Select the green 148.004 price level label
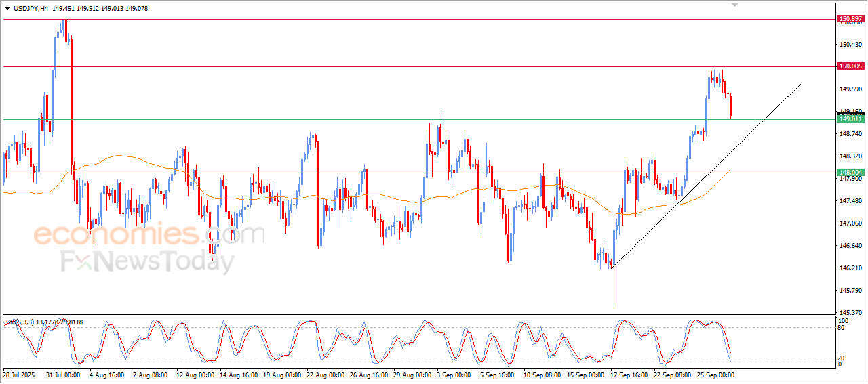 coord(850,173)
